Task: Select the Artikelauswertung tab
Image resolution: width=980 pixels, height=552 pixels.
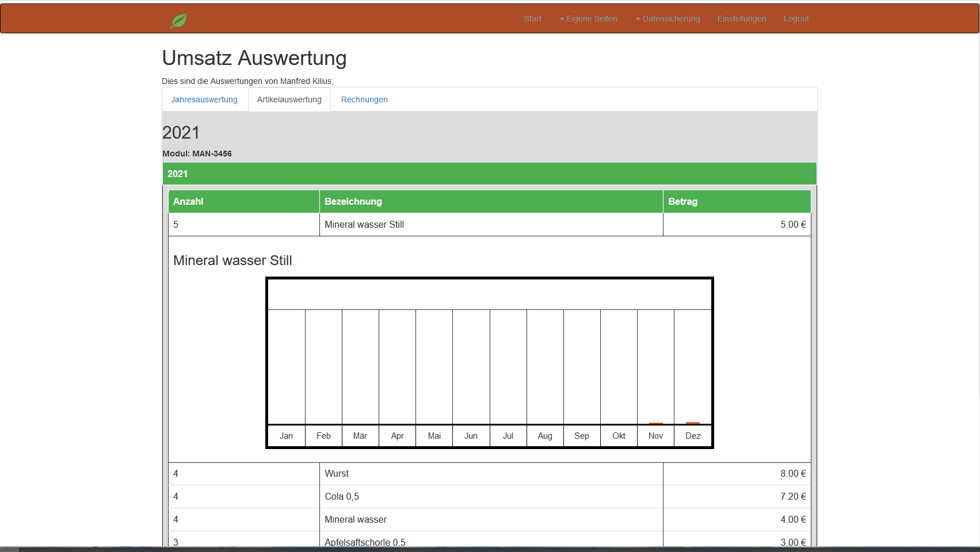Action: click(x=289, y=99)
